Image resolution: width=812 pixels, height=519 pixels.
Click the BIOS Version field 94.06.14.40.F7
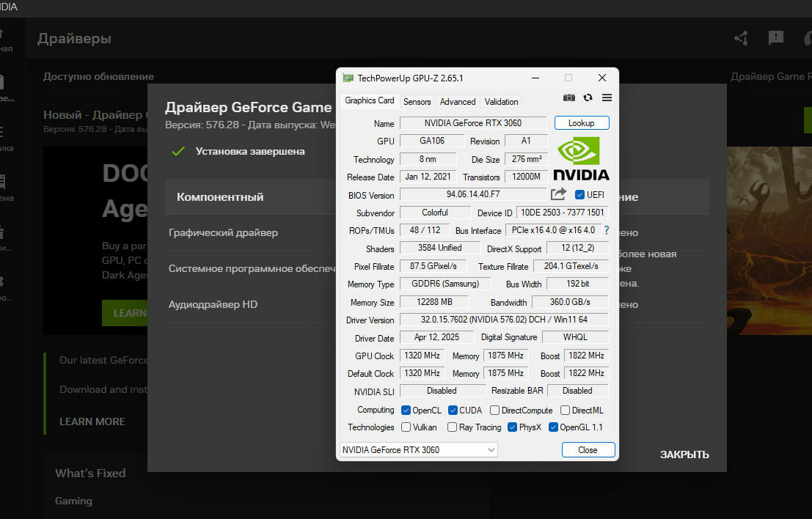click(x=473, y=194)
